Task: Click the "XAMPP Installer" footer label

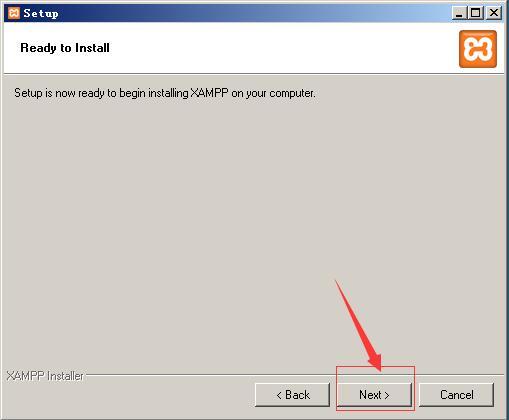Action: pos(45,376)
